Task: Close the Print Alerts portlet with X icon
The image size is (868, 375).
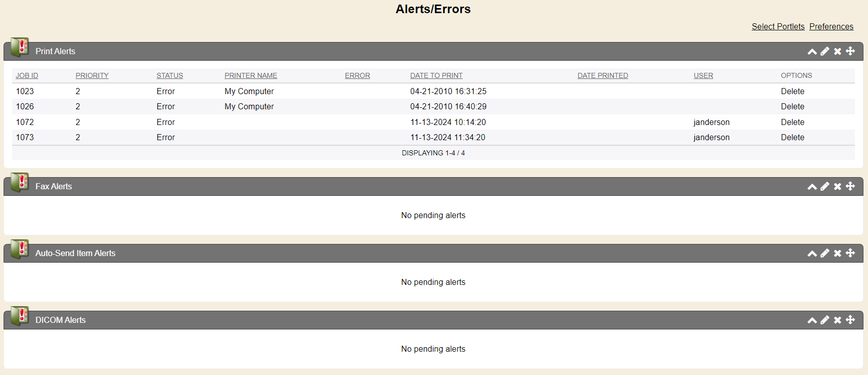Action: 838,51
